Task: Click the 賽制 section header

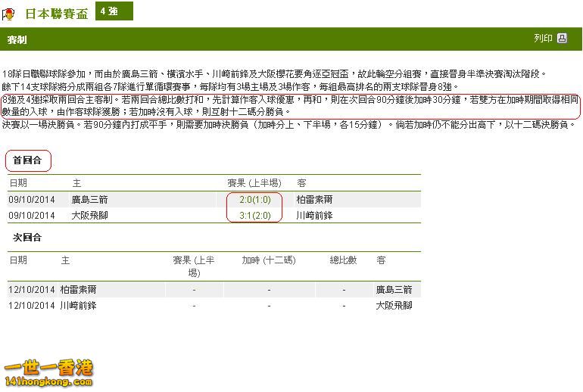Action: 17,39
